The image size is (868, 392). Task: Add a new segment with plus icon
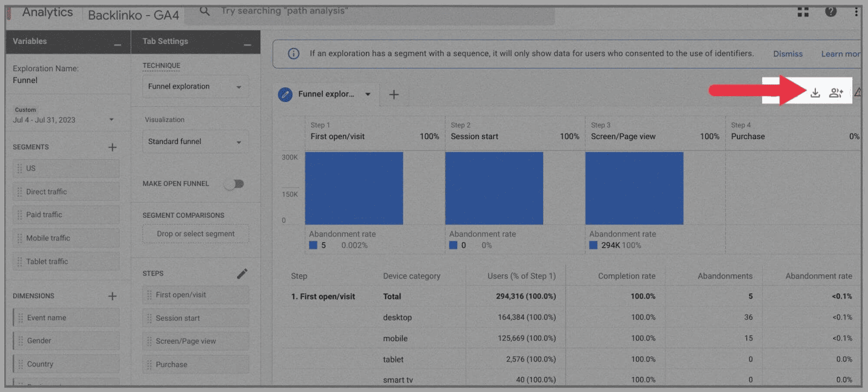112,147
